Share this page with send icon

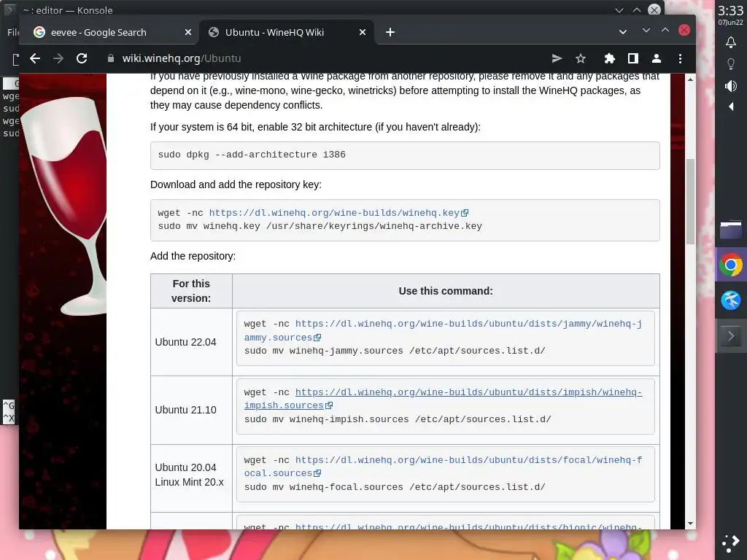tap(557, 58)
